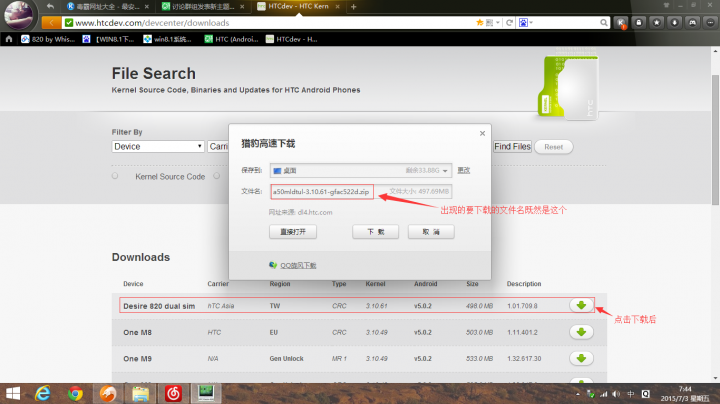Click the lock toolbar icon
Screen dimensions: 720x404
coord(639,22)
